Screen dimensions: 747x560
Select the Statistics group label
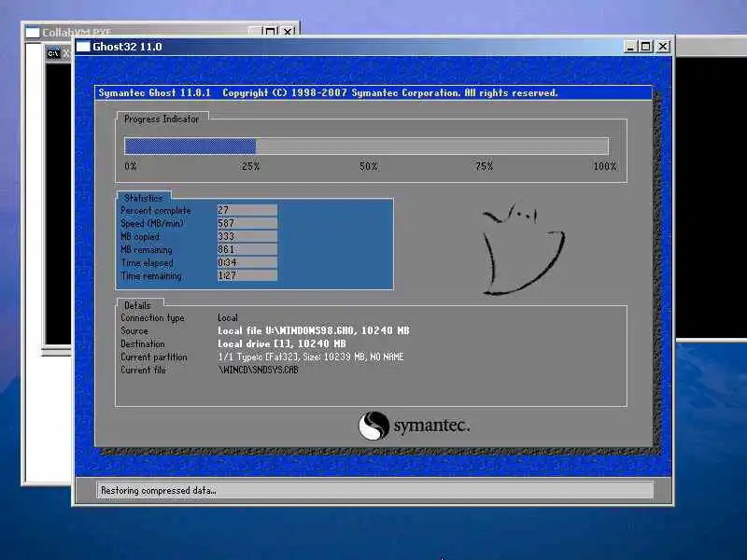pos(144,198)
